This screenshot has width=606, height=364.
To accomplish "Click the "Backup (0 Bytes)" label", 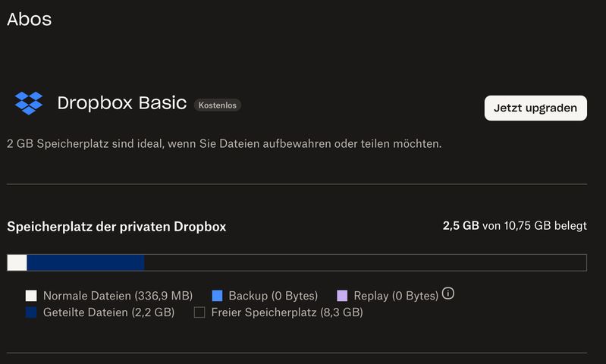I will (x=273, y=296).
